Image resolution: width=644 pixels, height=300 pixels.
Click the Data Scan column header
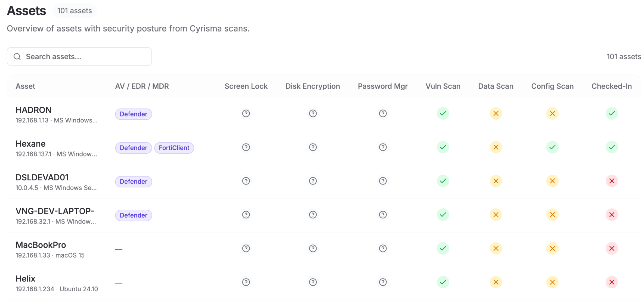point(496,86)
